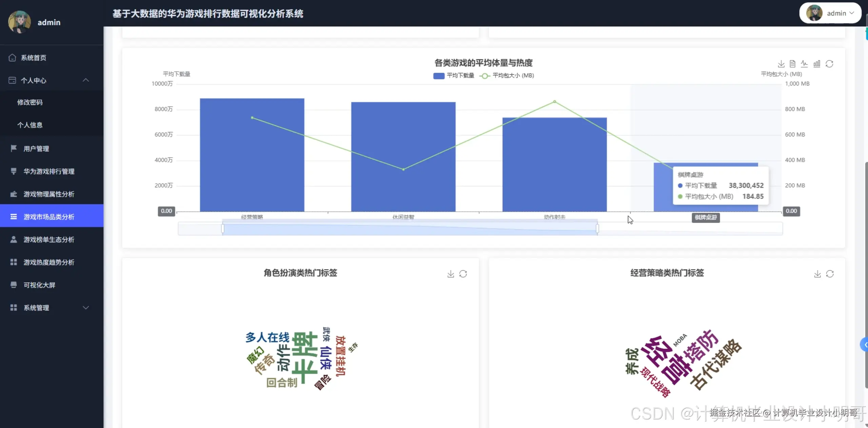Restore the 各类游戏的平均体量与热度 chart
The height and width of the screenshot is (428, 868).
coord(829,64)
